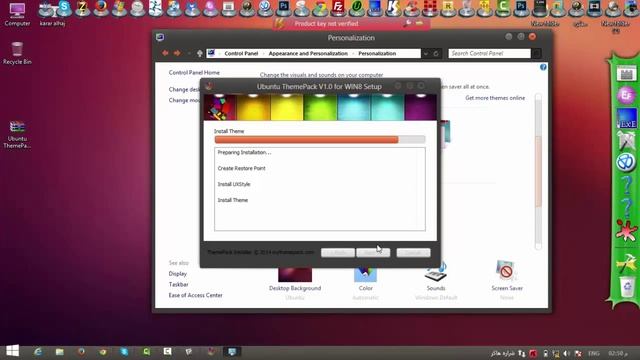This screenshot has width=640, height=360.
Task: Click ENG language indicator in tray
Action: point(593,353)
